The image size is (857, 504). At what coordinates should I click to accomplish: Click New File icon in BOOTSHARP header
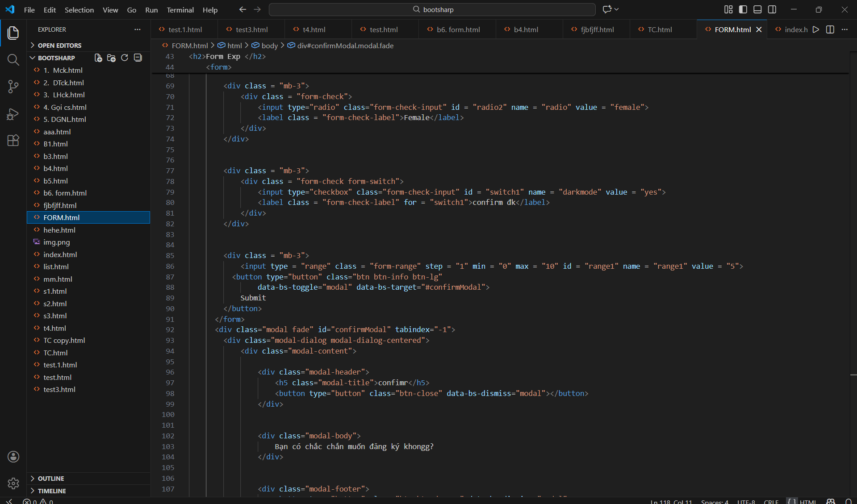[x=98, y=58]
